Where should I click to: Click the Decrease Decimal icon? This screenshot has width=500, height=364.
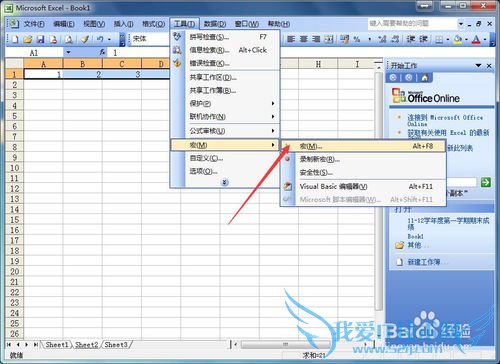[x=395, y=39]
